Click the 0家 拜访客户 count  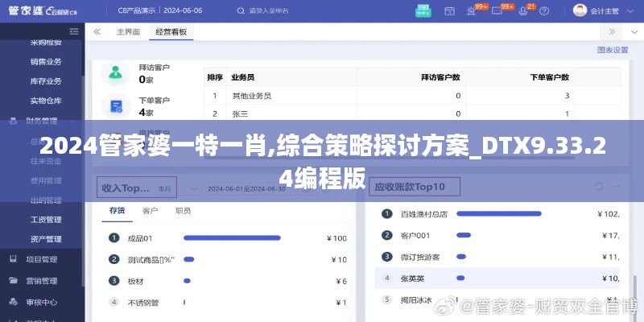click(x=146, y=79)
